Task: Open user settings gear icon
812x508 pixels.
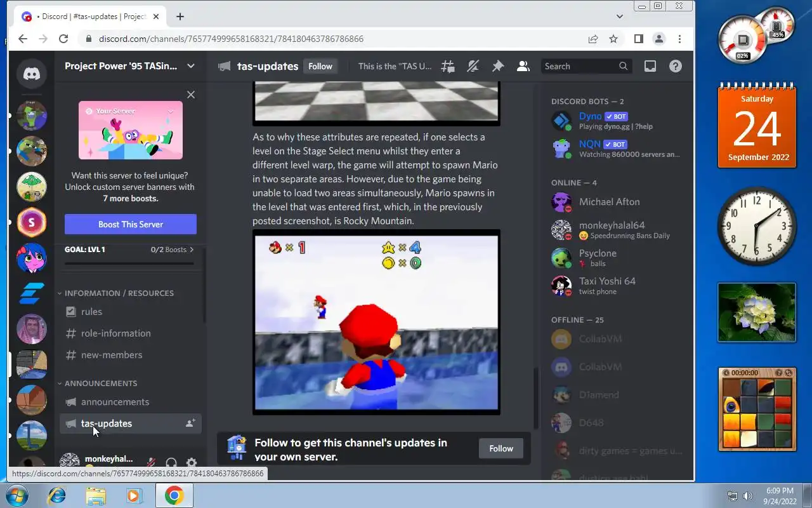Action: [191, 464]
